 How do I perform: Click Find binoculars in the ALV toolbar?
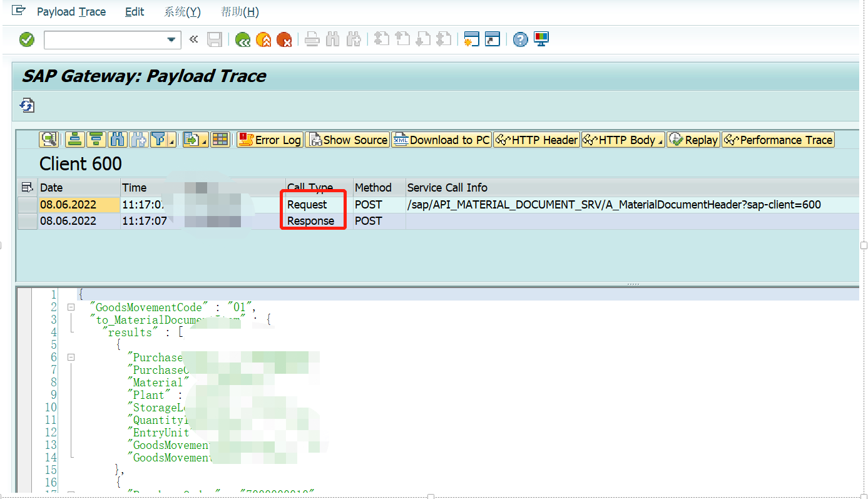(x=117, y=140)
